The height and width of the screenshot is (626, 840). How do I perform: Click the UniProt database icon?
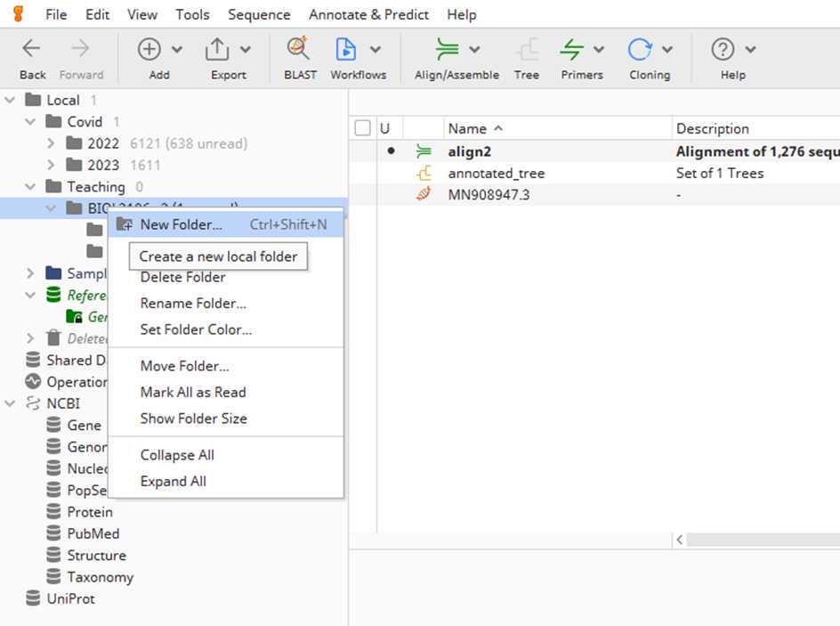(33, 598)
